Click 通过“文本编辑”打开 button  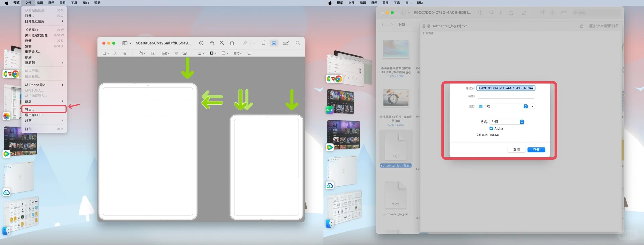click(x=603, y=26)
